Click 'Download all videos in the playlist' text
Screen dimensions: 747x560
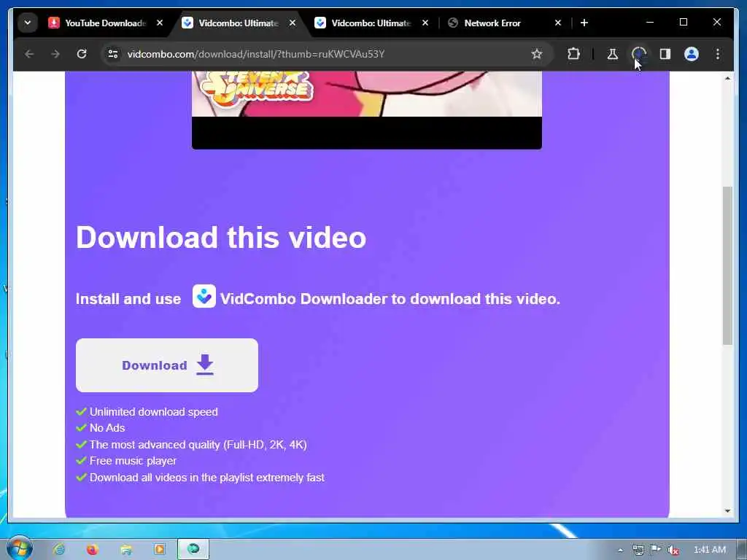[x=206, y=477]
